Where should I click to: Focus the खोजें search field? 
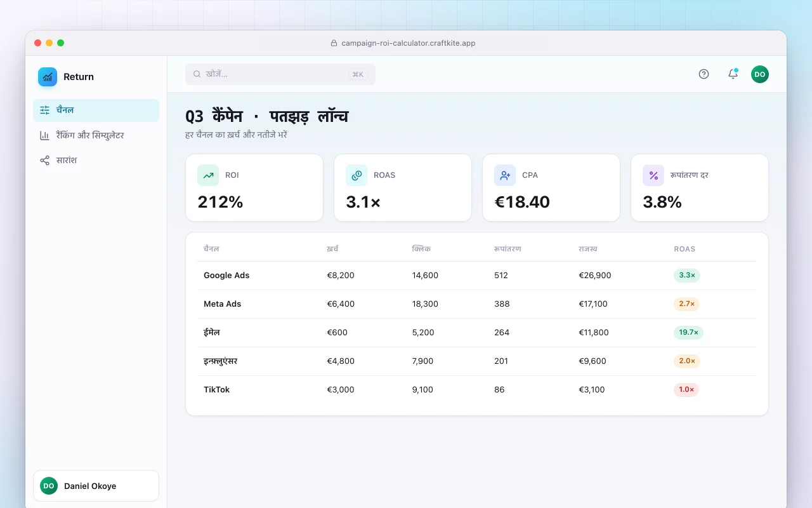(x=280, y=74)
